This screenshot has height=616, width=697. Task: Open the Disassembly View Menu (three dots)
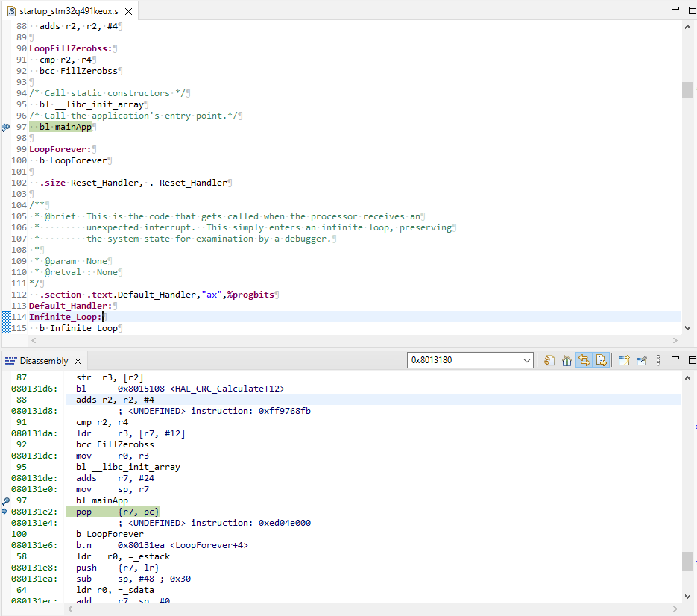[658, 360]
